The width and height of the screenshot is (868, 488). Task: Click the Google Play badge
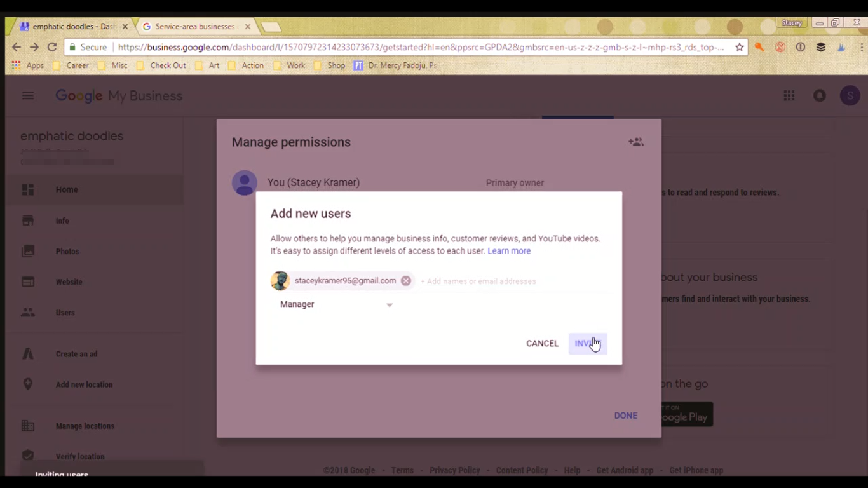(x=686, y=414)
